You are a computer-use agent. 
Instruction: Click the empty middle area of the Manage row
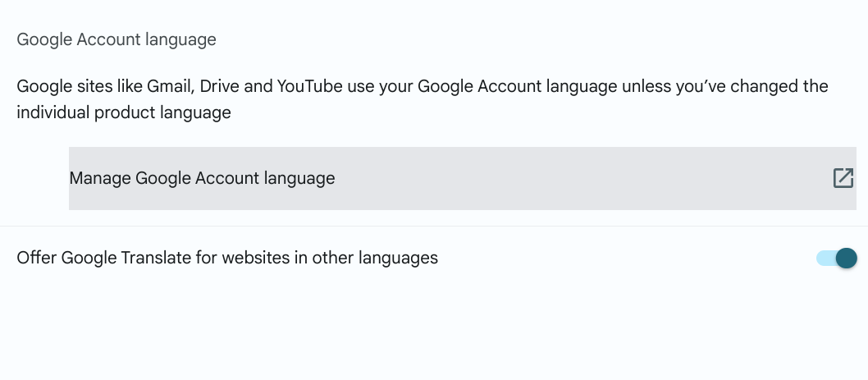(x=574, y=178)
